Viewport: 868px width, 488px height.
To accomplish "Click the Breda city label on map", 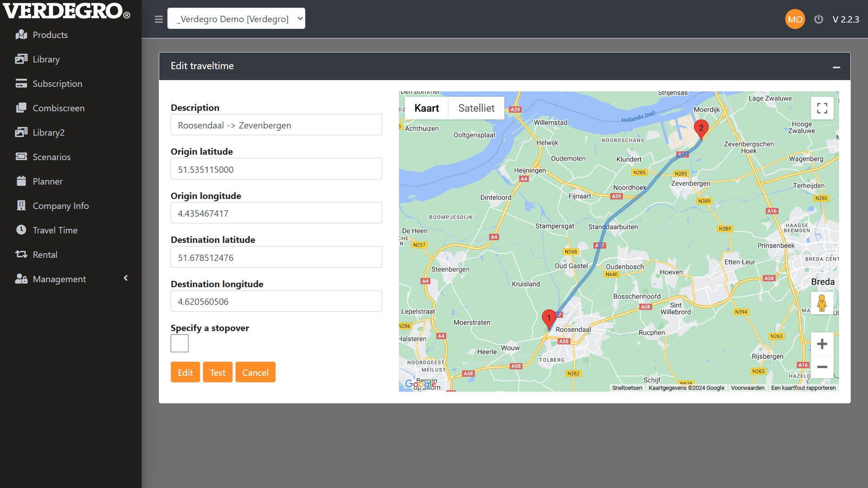I will pyautogui.click(x=823, y=282).
